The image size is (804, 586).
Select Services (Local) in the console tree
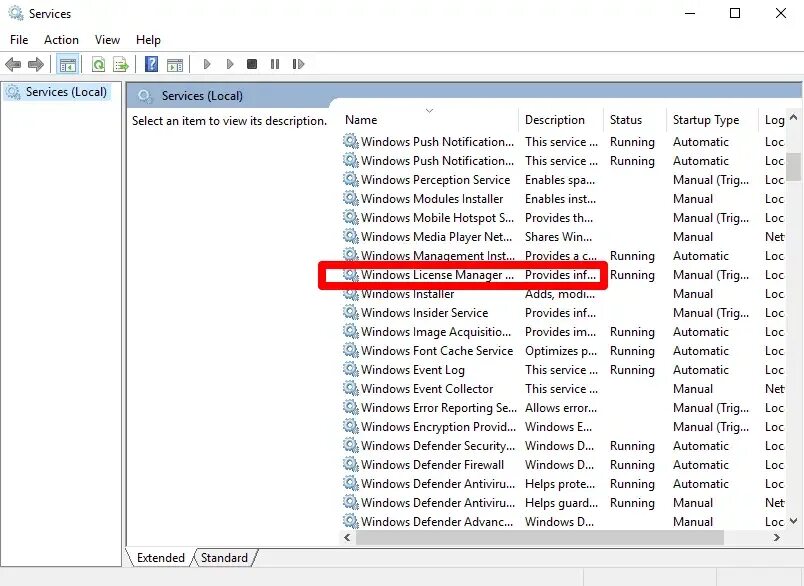tap(57, 92)
